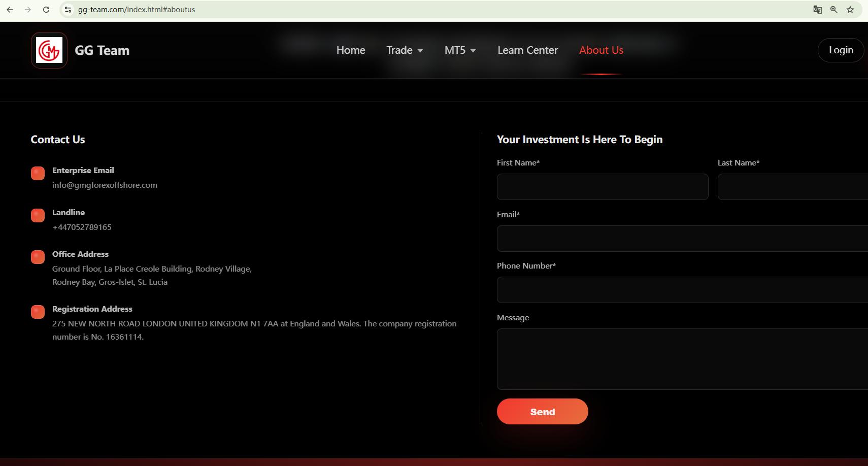
Task: Go to the Home menu item
Action: [x=351, y=50]
